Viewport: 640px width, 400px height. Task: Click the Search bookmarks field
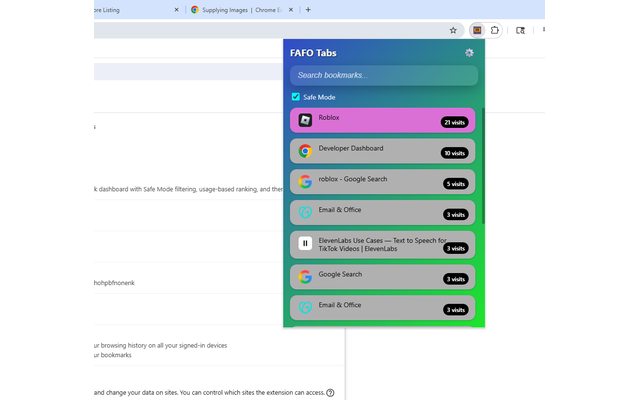(x=384, y=76)
